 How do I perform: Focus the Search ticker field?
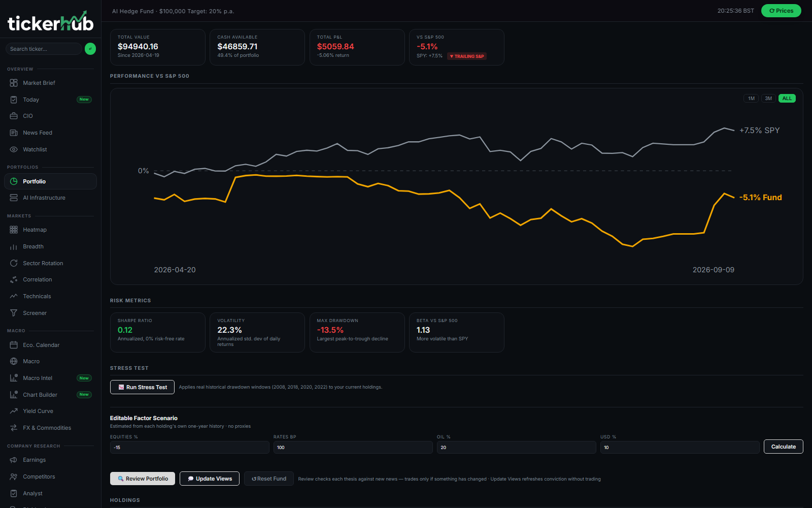tap(44, 49)
